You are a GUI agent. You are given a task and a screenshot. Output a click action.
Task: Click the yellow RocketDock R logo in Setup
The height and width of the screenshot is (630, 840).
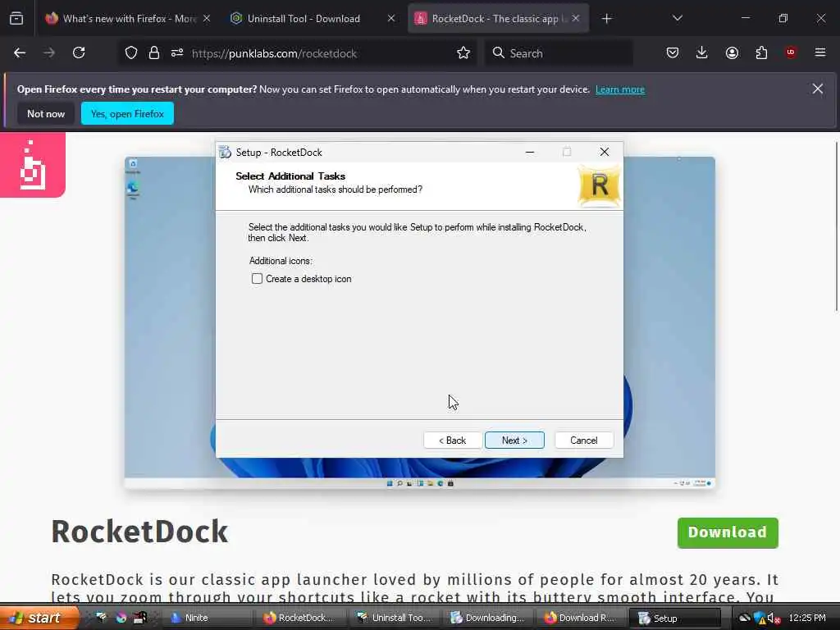600,186
